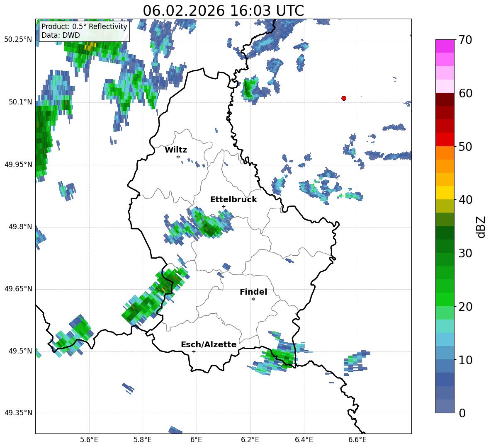Viewport: 491px width, 448px height.
Task: Click the Esch/Alzette station cross marker
Action: (x=194, y=351)
